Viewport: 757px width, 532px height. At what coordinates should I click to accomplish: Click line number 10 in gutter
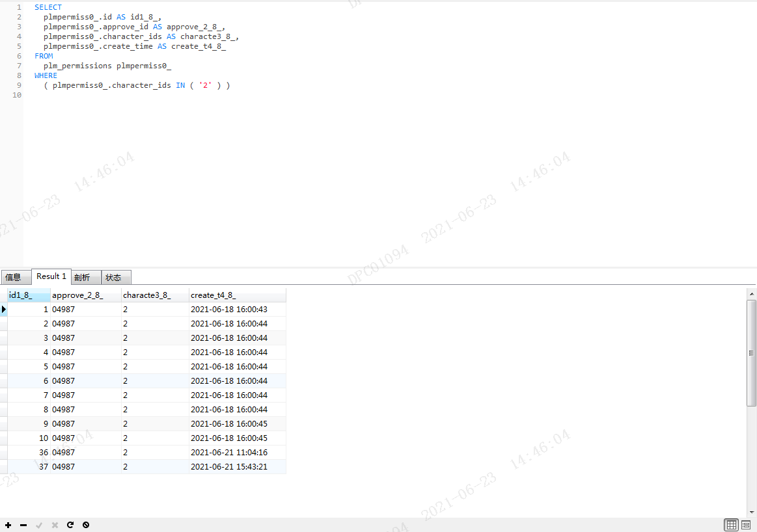17,95
